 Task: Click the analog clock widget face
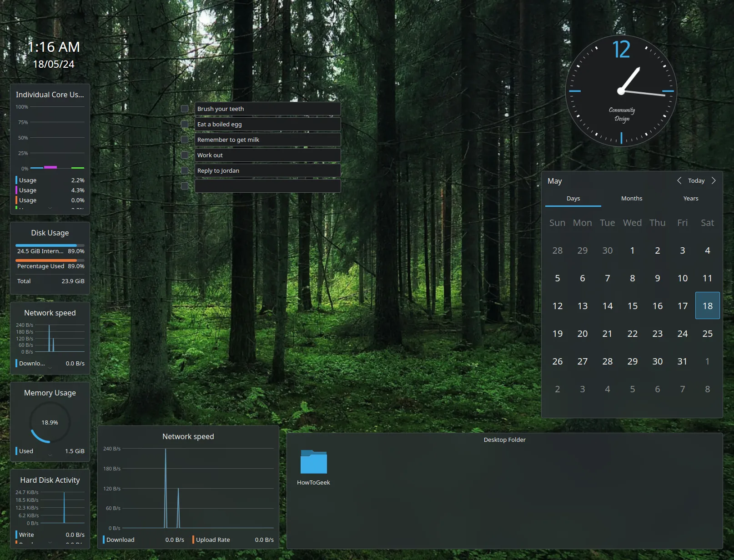620,91
